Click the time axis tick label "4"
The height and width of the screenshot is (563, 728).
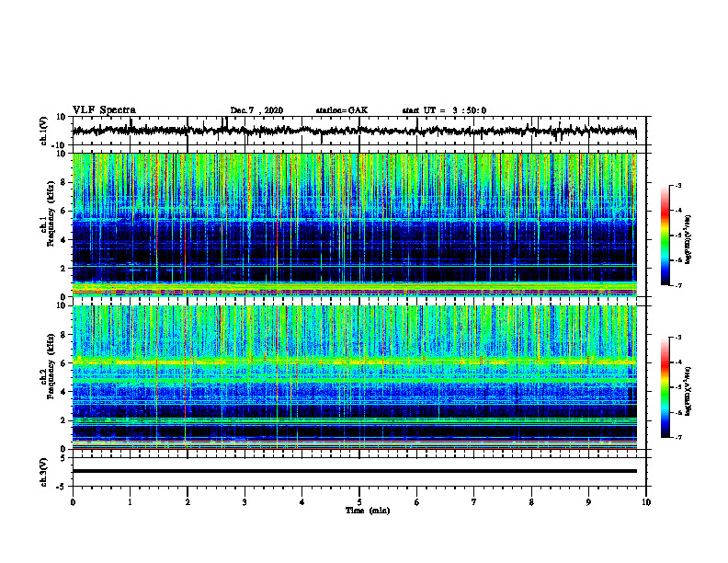301,502
